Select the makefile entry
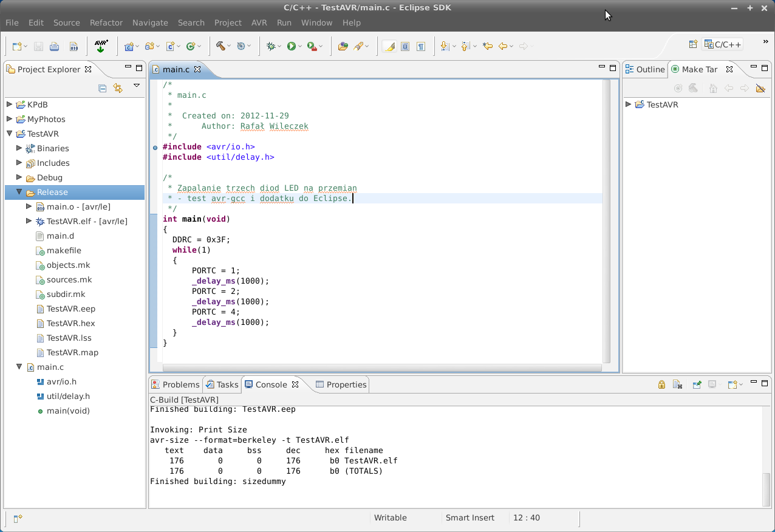 (64, 250)
